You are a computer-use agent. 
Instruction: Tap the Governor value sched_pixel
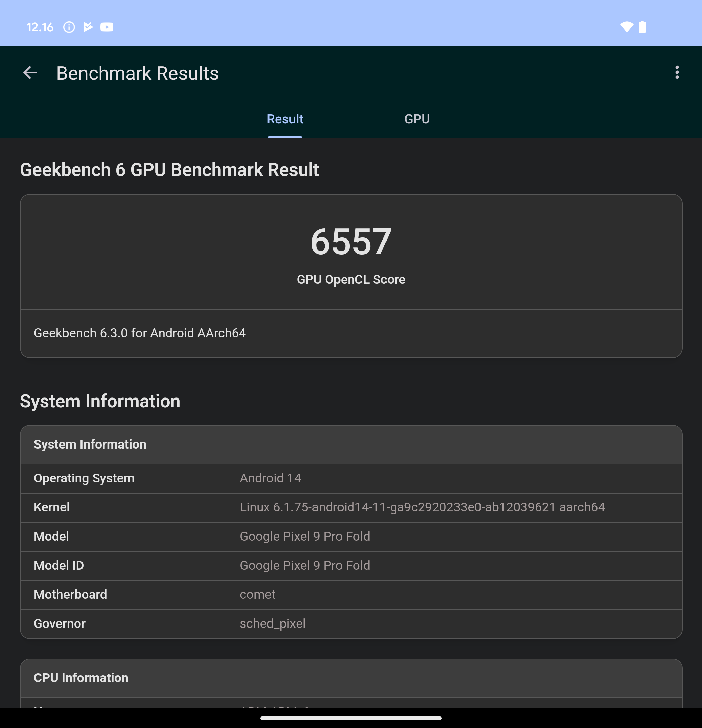(273, 623)
